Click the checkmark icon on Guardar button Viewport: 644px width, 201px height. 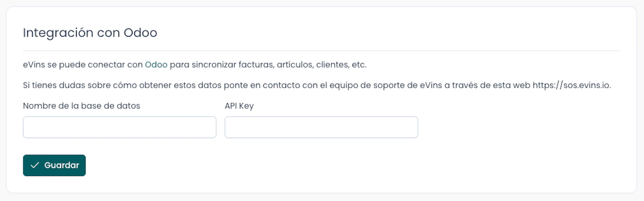35,165
